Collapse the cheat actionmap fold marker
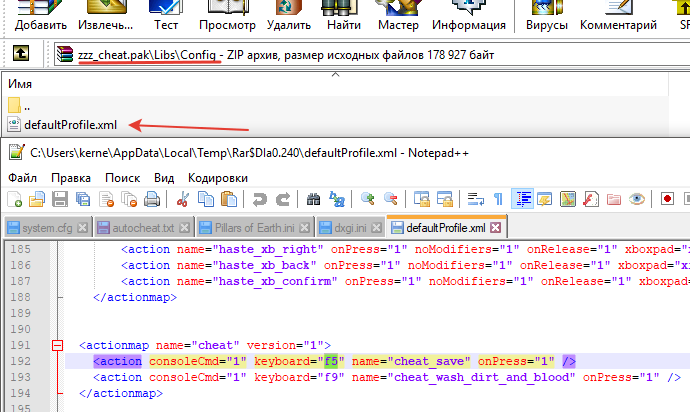 pyautogui.click(x=57, y=345)
